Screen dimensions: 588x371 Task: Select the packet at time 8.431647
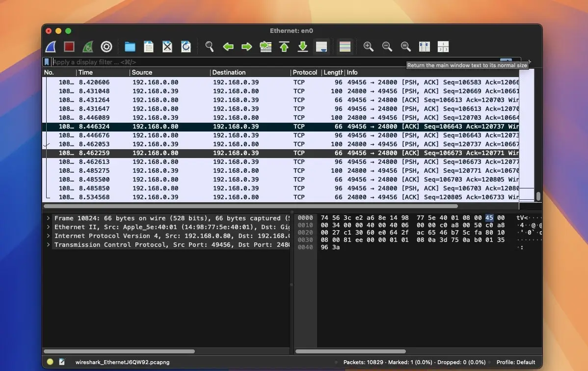pyautogui.click(x=281, y=109)
